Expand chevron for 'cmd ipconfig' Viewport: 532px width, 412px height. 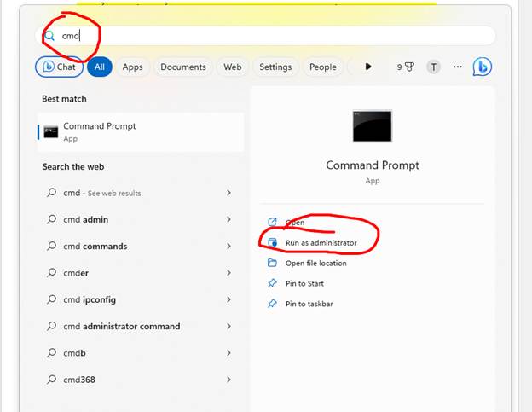(x=228, y=299)
